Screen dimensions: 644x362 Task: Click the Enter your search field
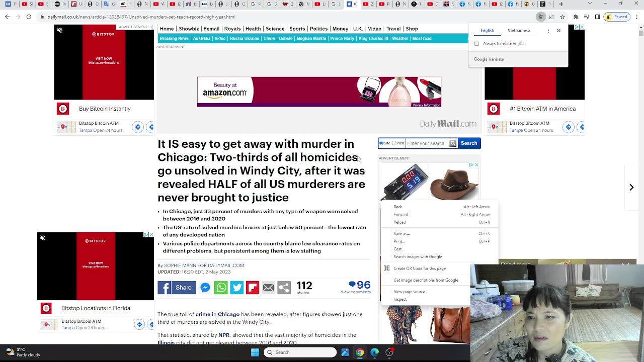[427, 143]
